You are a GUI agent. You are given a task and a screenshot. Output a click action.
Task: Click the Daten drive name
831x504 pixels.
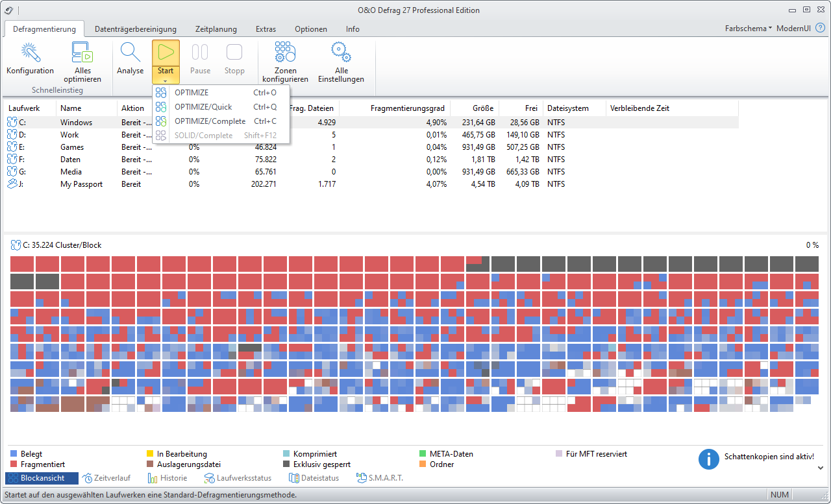[x=71, y=159]
